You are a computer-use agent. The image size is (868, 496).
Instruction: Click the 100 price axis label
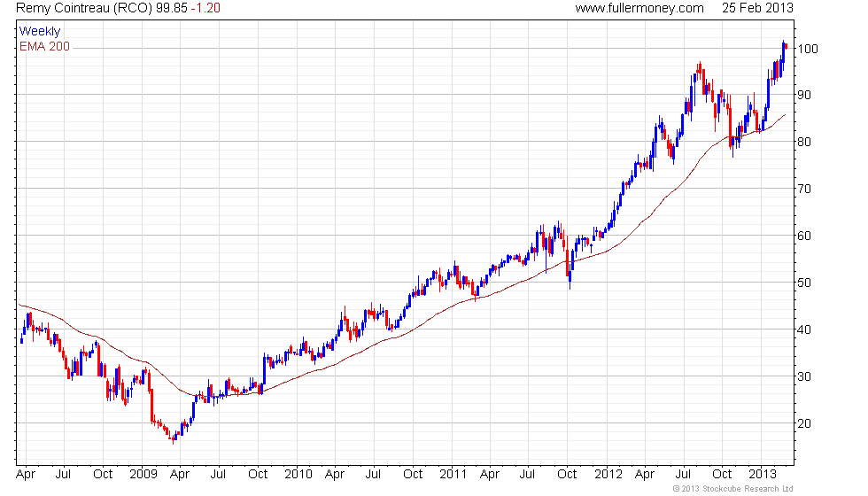808,49
